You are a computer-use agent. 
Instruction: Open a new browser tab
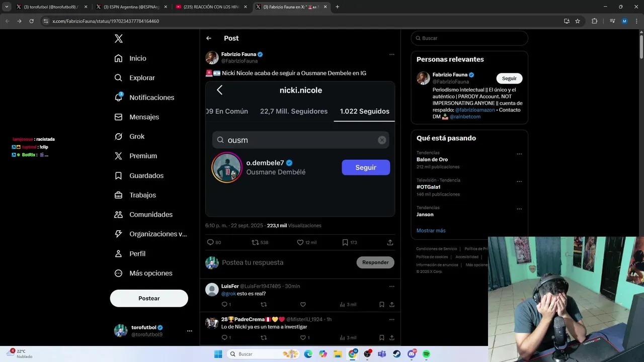pyautogui.click(x=337, y=7)
